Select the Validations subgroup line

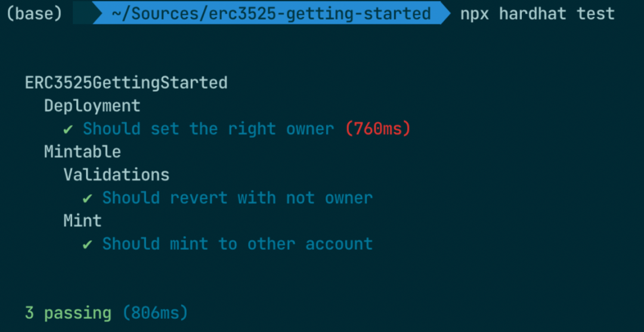pyautogui.click(x=116, y=175)
